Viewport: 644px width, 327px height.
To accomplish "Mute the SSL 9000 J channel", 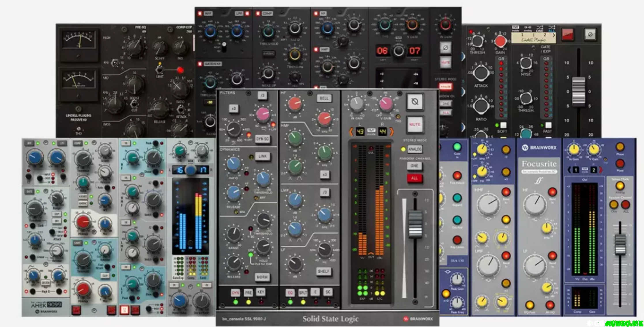I will click(x=415, y=124).
